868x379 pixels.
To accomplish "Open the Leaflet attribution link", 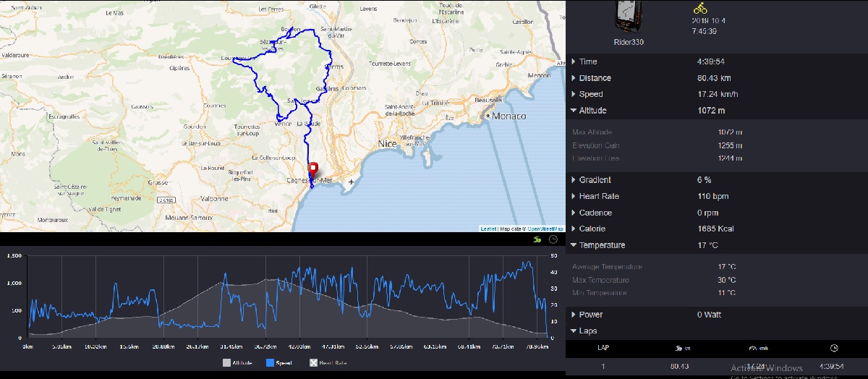I will (x=488, y=229).
